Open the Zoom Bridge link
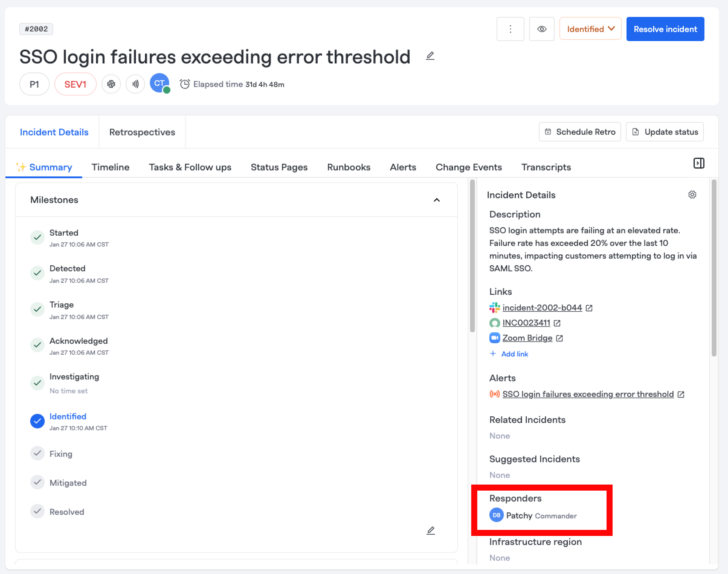Image resolution: width=728 pixels, height=574 pixels. click(x=527, y=338)
